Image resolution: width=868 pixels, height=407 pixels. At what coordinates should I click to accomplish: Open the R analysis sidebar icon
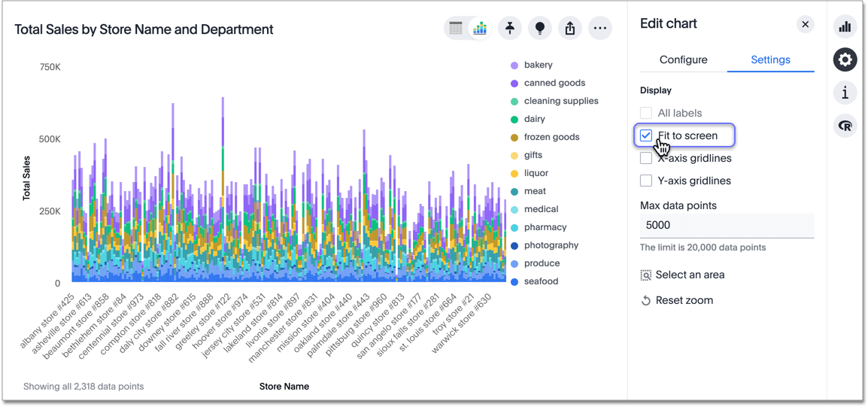845,126
